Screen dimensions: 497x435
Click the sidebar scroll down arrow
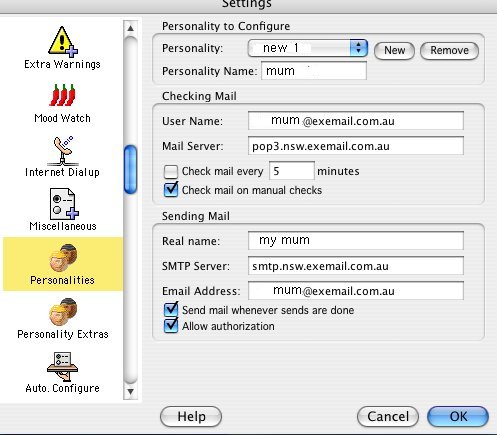point(130,391)
